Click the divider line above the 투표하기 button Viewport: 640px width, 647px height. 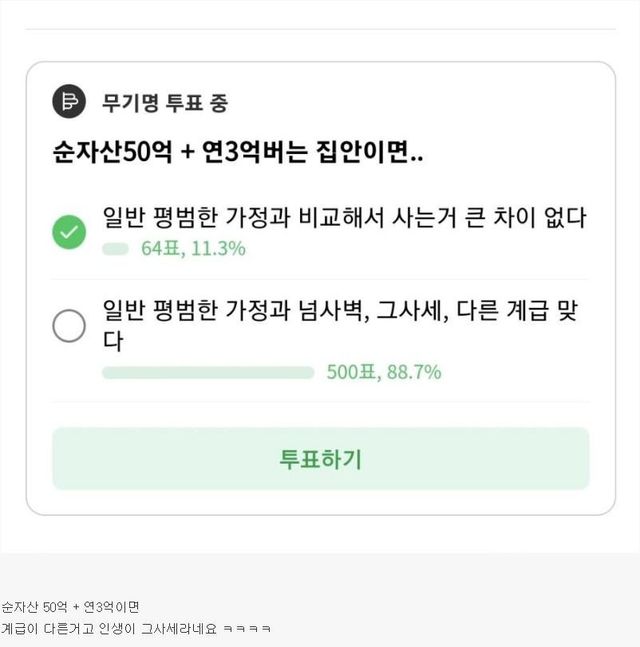coord(320,402)
